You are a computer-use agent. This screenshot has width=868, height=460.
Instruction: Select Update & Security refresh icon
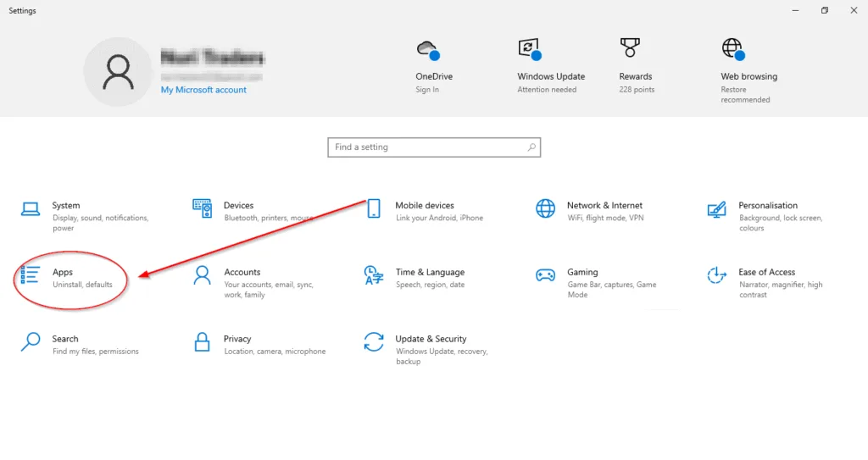[x=374, y=341]
